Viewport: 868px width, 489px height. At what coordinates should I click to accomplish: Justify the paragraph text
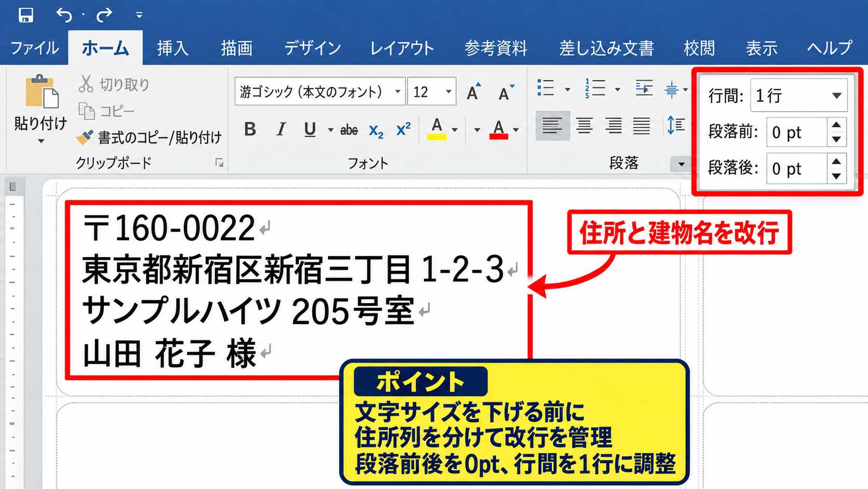pyautogui.click(x=642, y=126)
